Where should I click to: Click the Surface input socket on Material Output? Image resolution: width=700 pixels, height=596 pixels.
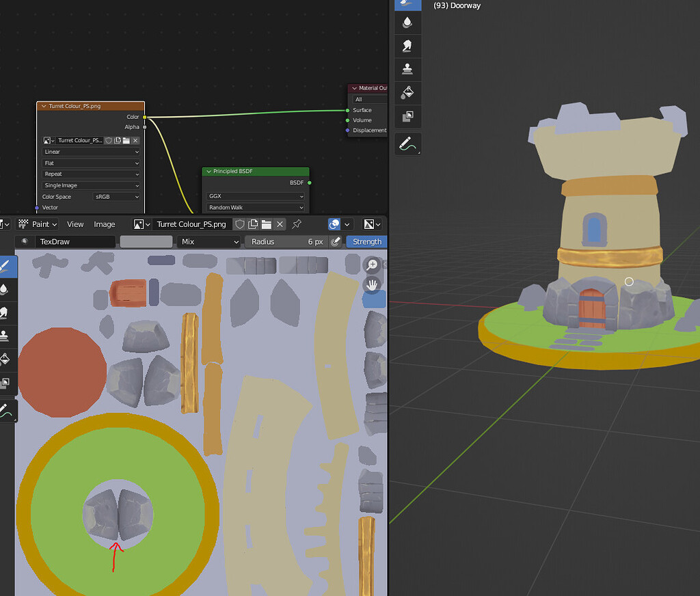348,110
